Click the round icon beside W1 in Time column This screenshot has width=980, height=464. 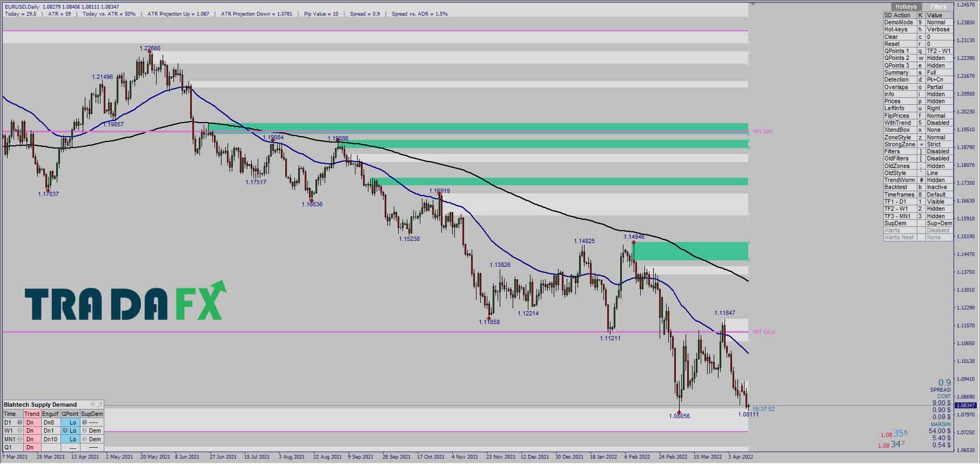click(20, 431)
